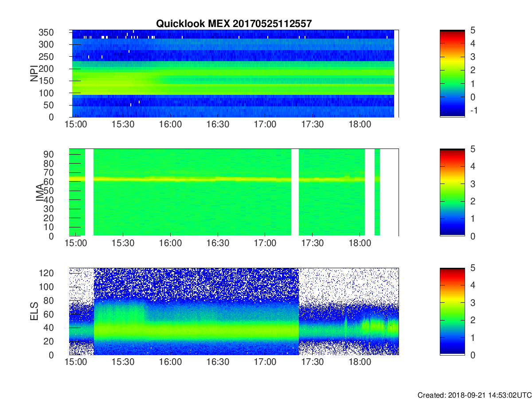Click the colorbar beside the IMA panel
532x399 pixels.
click(452, 192)
